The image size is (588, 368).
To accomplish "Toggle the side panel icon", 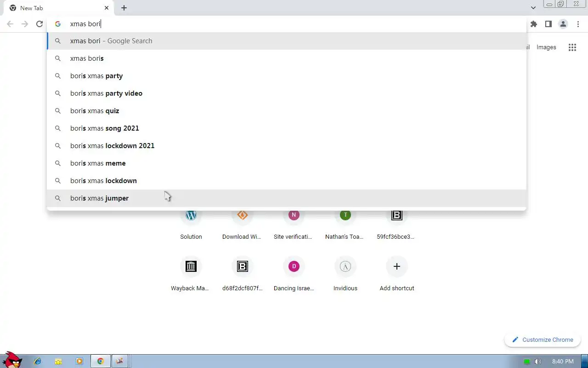I will pyautogui.click(x=548, y=24).
